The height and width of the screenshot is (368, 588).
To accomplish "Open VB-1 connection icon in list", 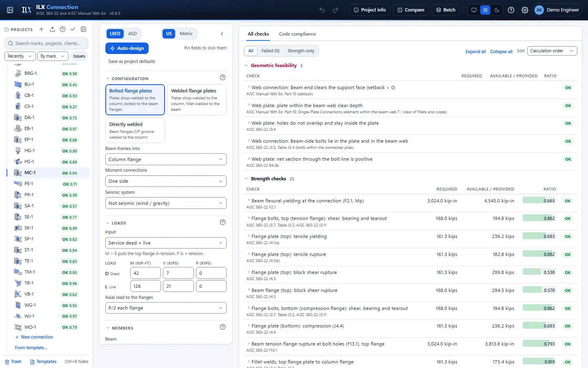I will pos(18,294).
